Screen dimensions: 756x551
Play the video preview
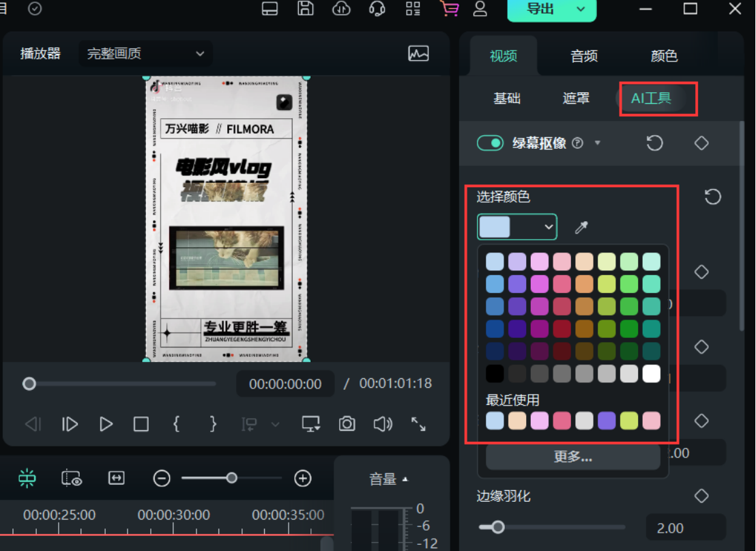coord(106,424)
